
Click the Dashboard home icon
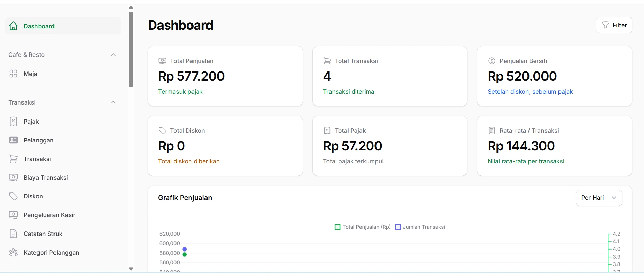click(x=13, y=26)
